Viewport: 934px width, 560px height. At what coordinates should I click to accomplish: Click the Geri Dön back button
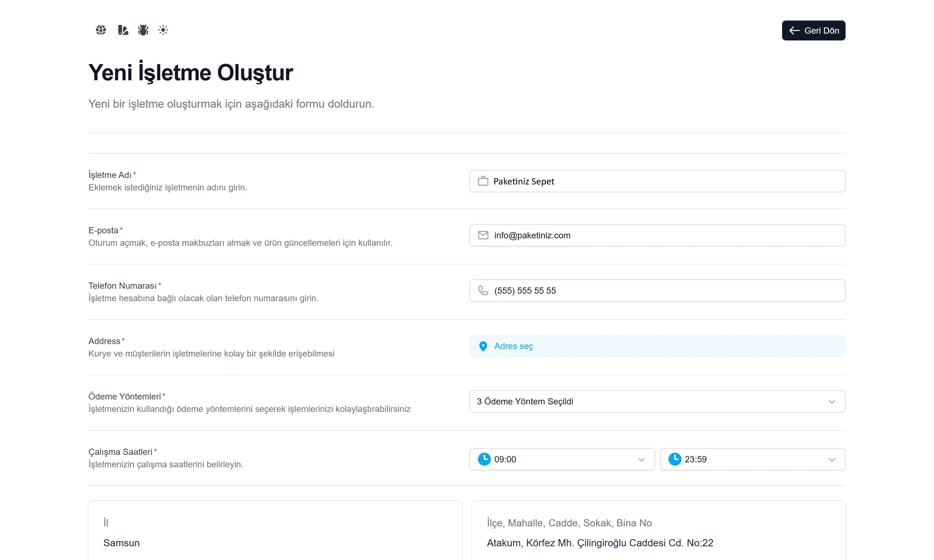pos(813,30)
